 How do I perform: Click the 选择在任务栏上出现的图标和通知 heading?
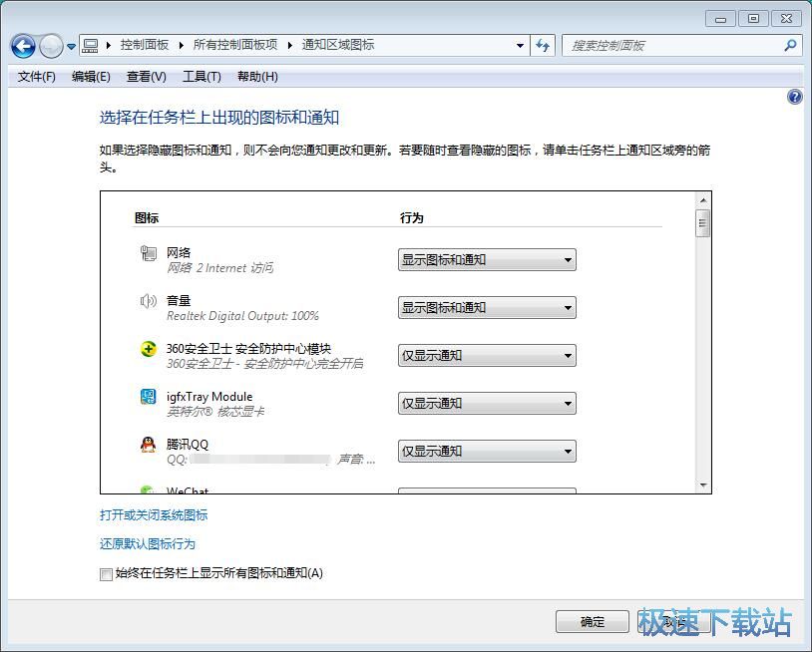[x=219, y=118]
